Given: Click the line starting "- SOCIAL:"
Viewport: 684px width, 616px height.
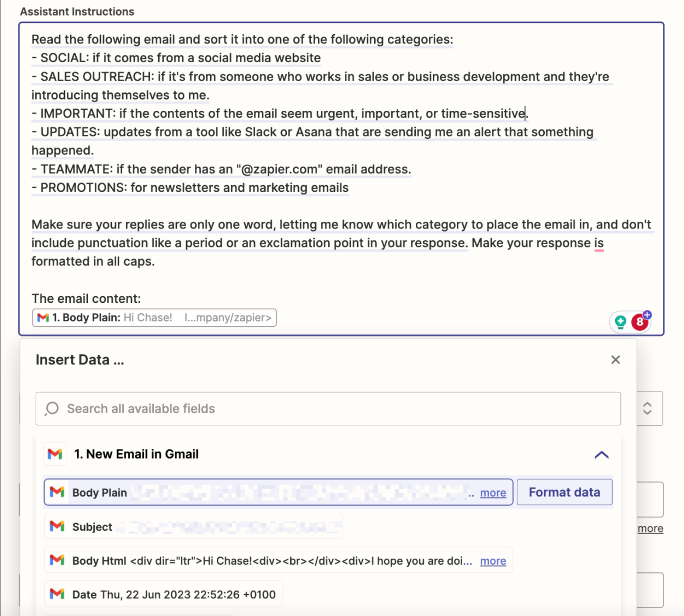Looking at the screenshot, I should pos(176,58).
